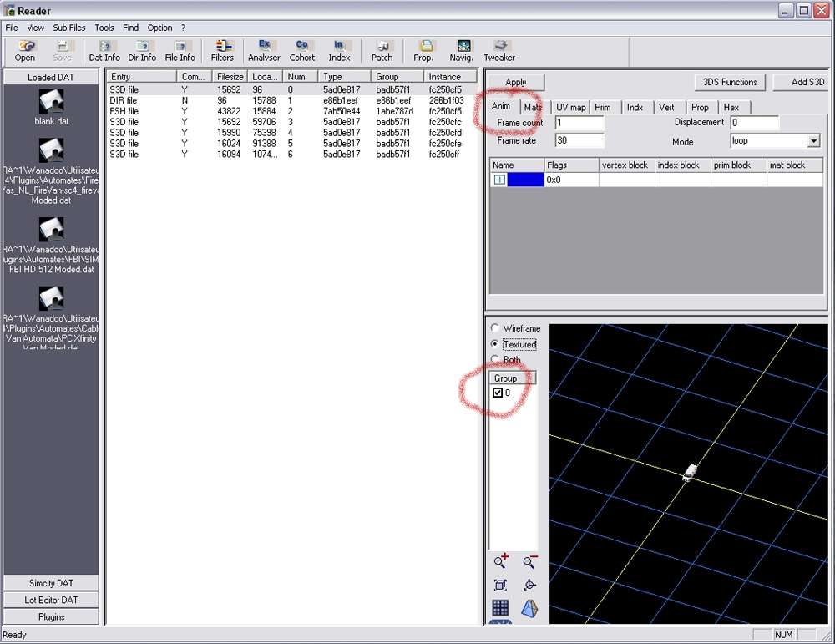This screenshot has height=644, width=835.
Task: Switch to the Anim tab
Action: coord(501,106)
